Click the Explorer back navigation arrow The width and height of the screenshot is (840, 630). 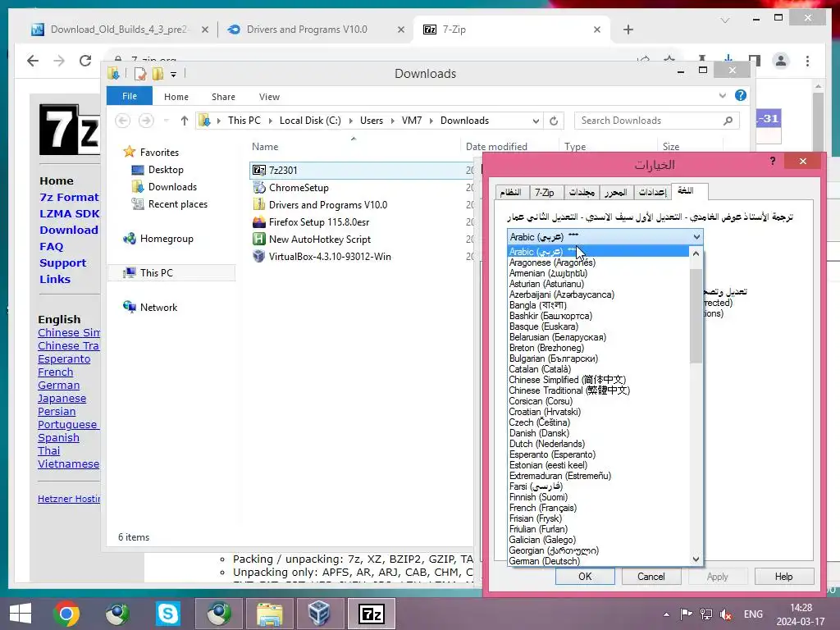pos(123,121)
